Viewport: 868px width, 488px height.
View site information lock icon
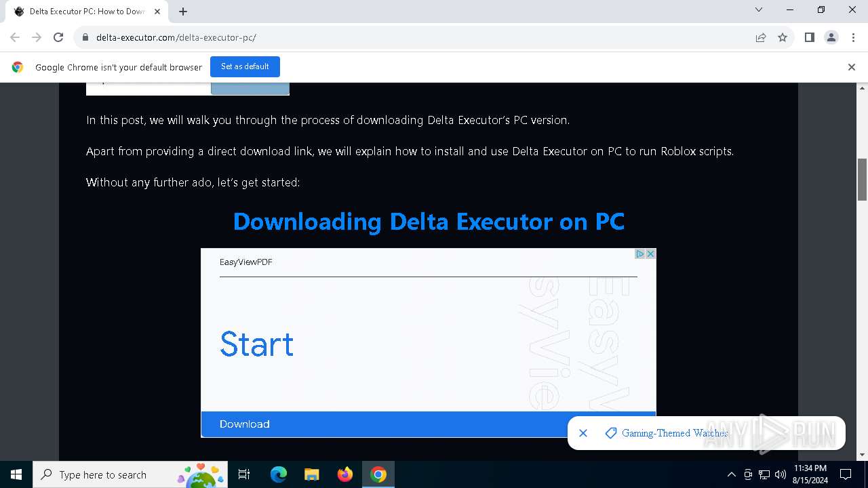[85, 37]
